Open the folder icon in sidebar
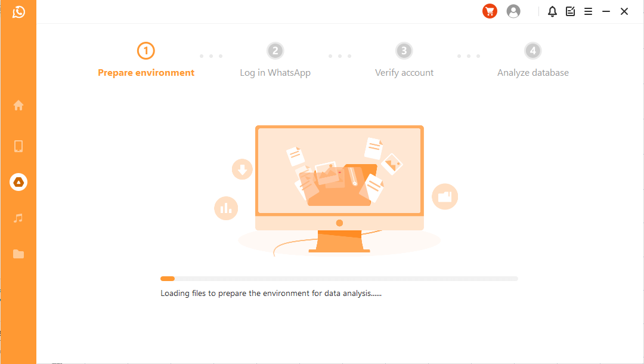 (x=18, y=254)
